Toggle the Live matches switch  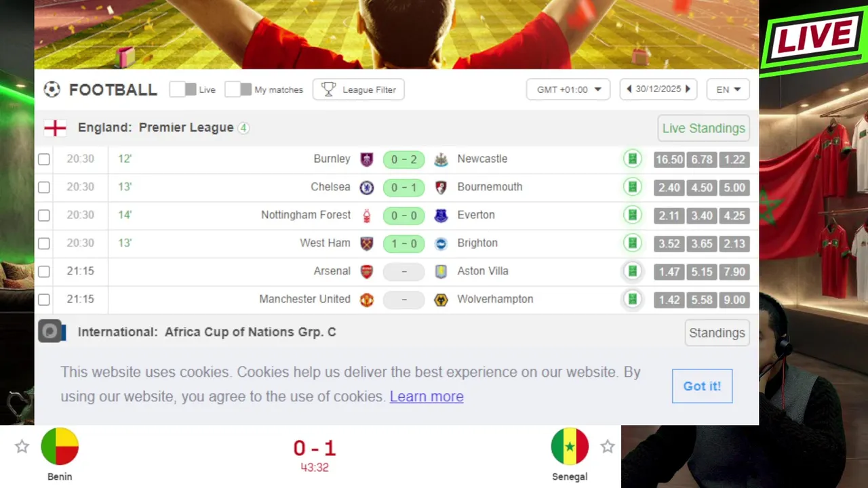[183, 89]
